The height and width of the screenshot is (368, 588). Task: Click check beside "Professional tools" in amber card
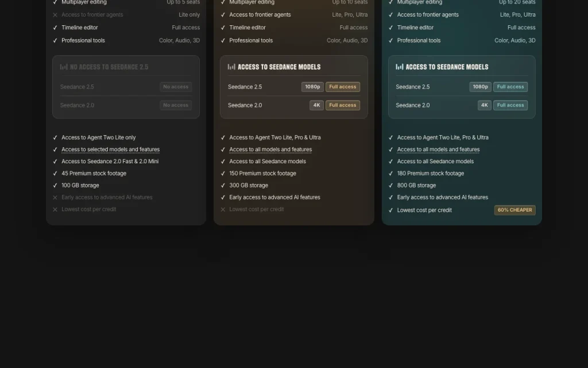(223, 41)
